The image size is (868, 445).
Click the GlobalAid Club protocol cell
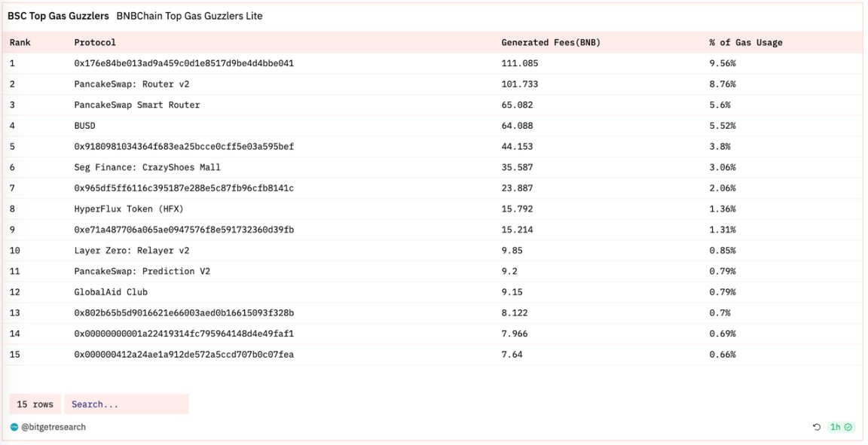[111, 291]
